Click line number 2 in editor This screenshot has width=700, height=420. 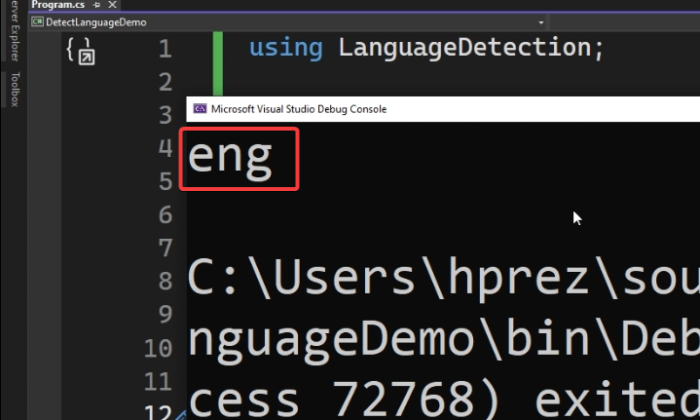pyautogui.click(x=165, y=82)
